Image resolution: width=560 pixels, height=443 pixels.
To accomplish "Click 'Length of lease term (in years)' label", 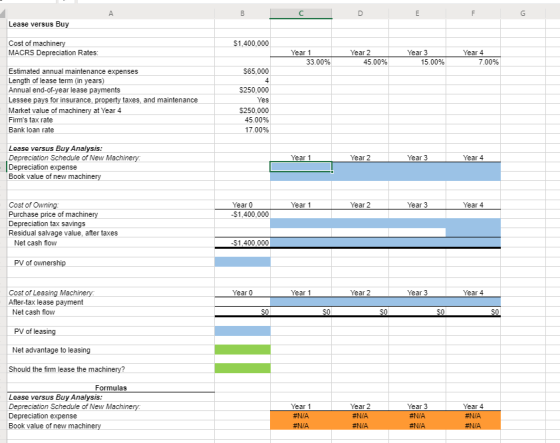I will click(x=56, y=81).
